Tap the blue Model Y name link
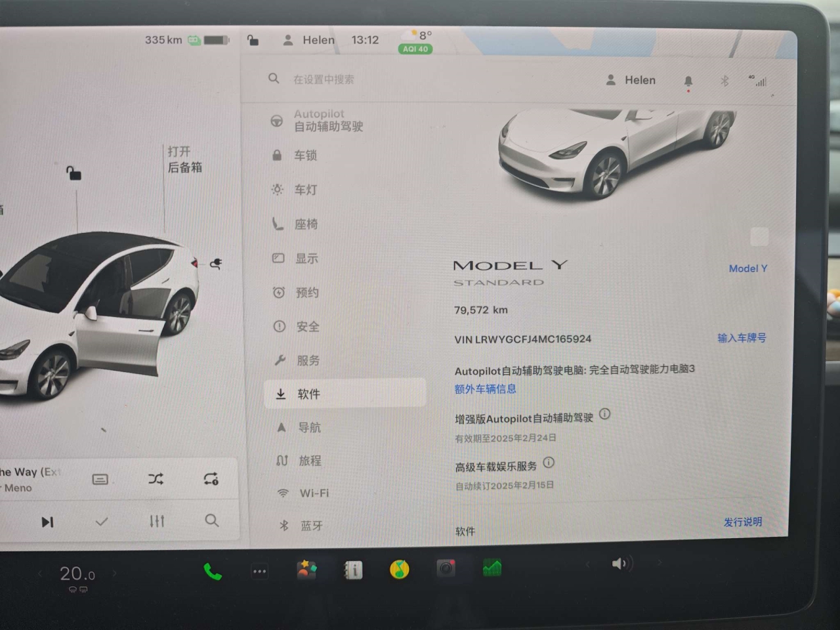840x630 pixels. (x=747, y=268)
